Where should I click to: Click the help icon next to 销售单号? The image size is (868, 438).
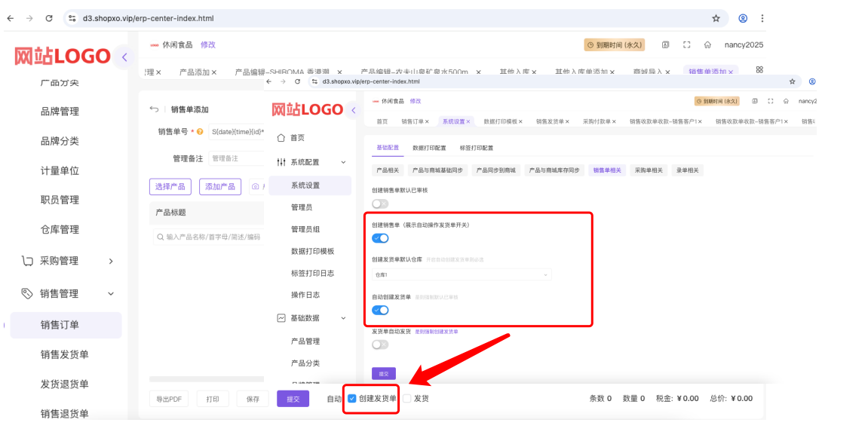pos(200,132)
